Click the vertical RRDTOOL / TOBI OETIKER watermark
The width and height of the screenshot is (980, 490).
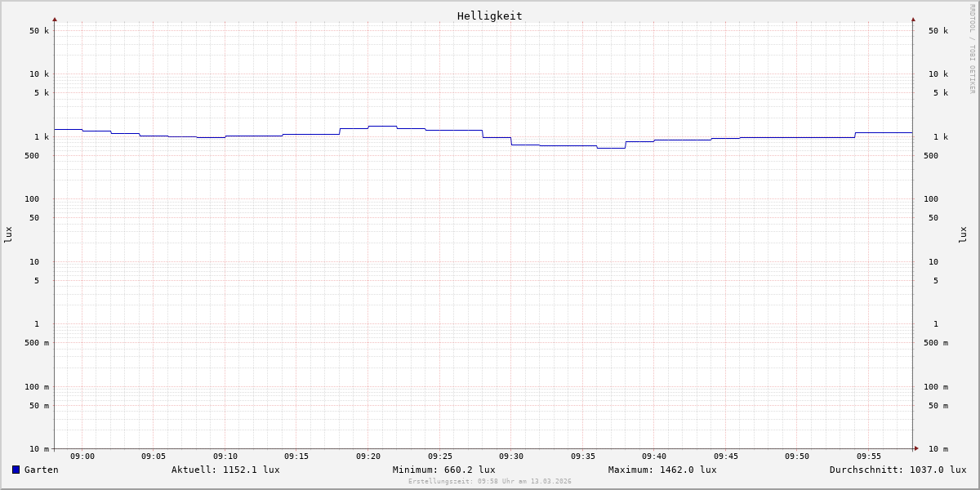[x=972, y=49]
